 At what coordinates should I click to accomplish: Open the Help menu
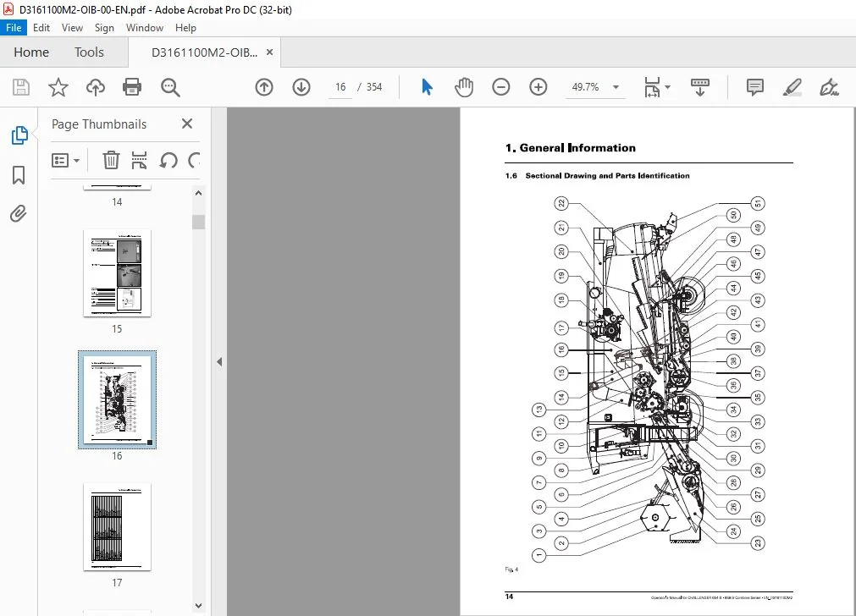(x=185, y=28)
